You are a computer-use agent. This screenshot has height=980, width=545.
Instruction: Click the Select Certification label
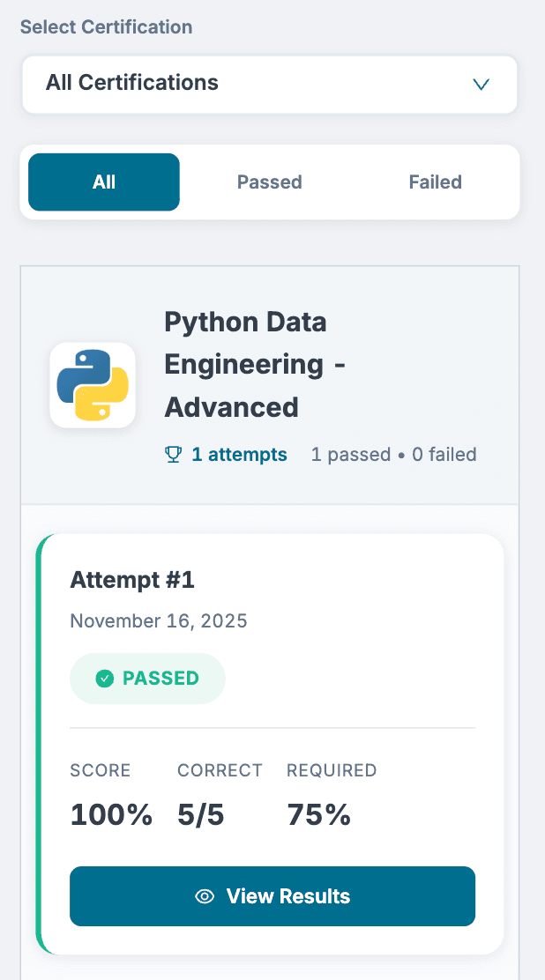(x=106, y=27)
